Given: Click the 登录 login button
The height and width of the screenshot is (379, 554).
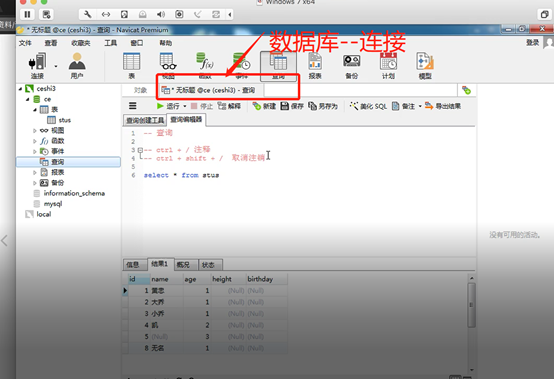Looking at the screenshot, I should coord(532,43).
